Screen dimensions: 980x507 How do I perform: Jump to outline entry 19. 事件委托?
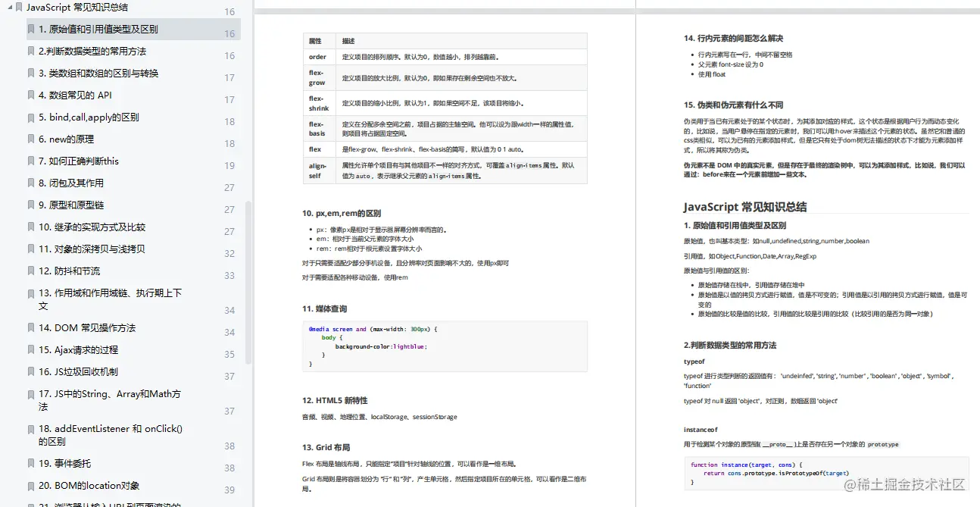point(64,463)
